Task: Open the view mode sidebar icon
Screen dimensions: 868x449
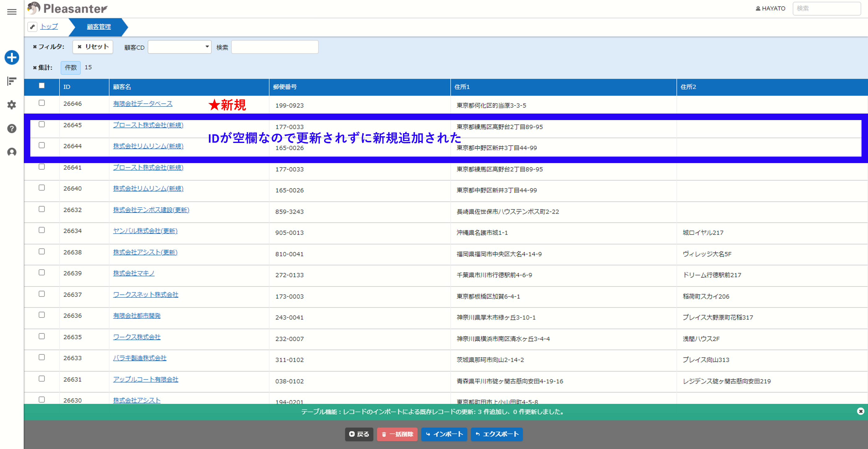Action: (12, 81)
